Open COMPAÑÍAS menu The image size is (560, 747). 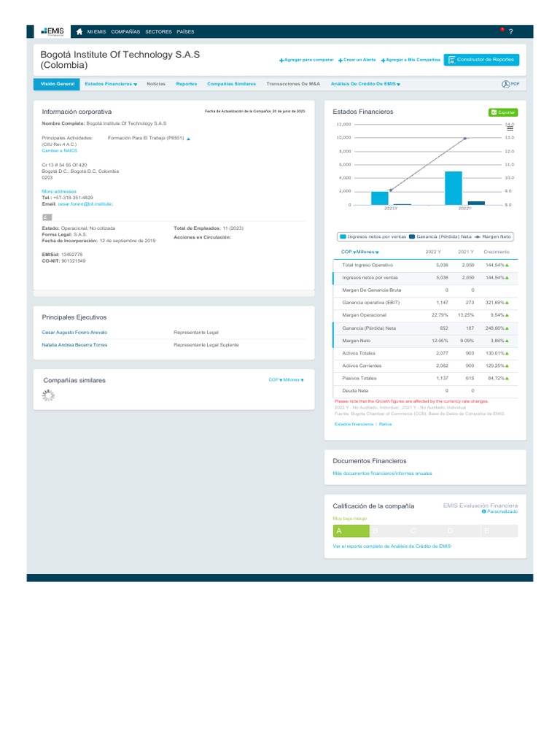(x=125, y=32)
